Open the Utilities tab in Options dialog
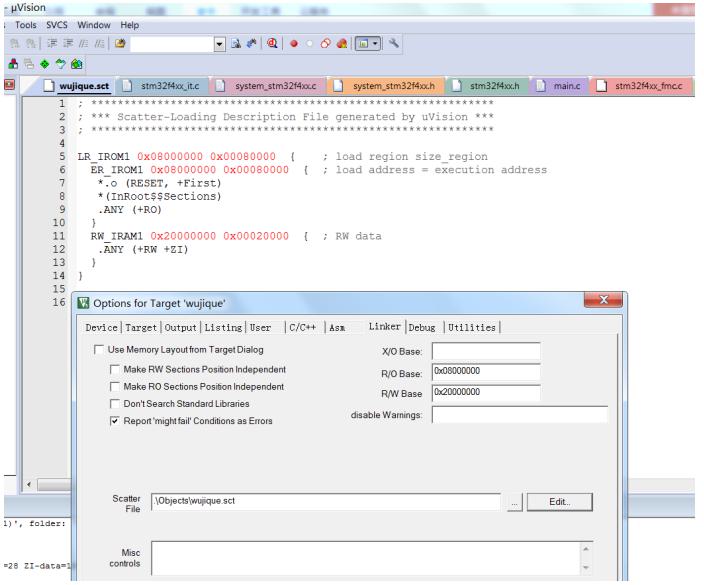This screenshot has height=585, width=704. click(x=472, y=328)
